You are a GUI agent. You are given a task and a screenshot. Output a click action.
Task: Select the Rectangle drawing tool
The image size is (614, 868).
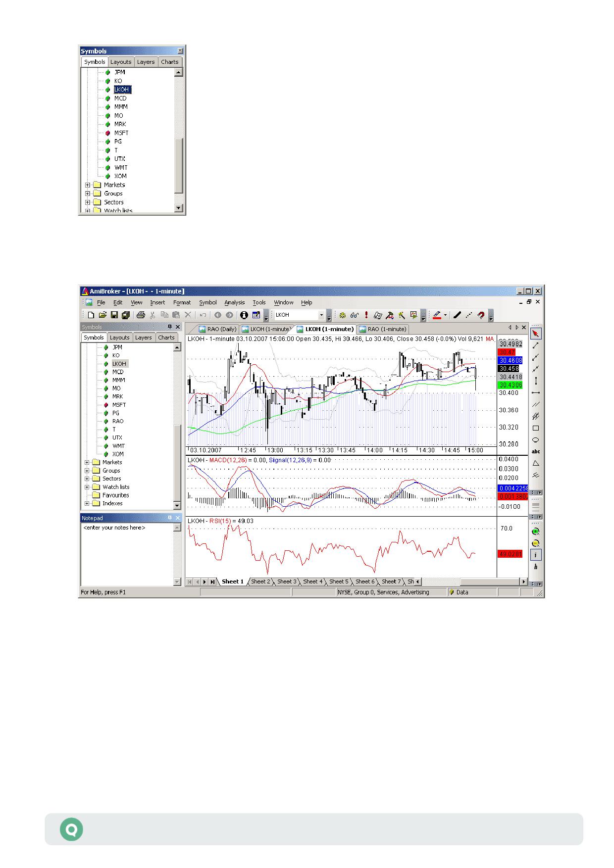click(536, 428)
